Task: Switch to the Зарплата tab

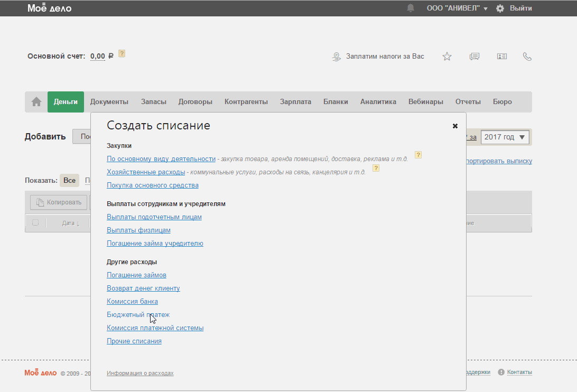Action: point(295,102)
